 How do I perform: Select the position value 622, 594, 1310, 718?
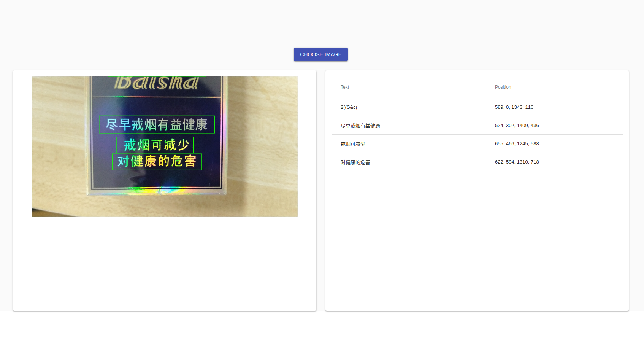click(x=517, y=162)
